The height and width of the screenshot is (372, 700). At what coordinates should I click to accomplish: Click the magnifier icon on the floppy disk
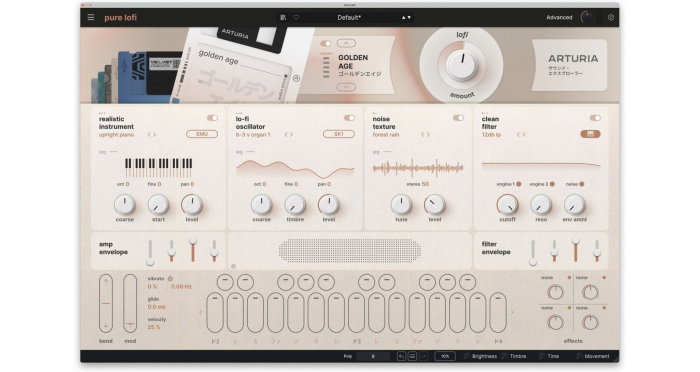[x=296, y=78]
